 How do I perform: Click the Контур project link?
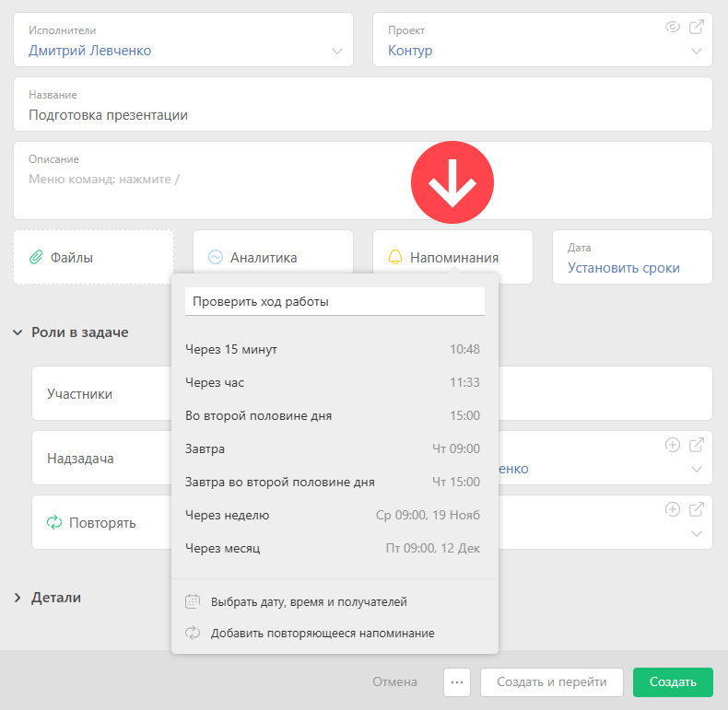coord(410,50)
